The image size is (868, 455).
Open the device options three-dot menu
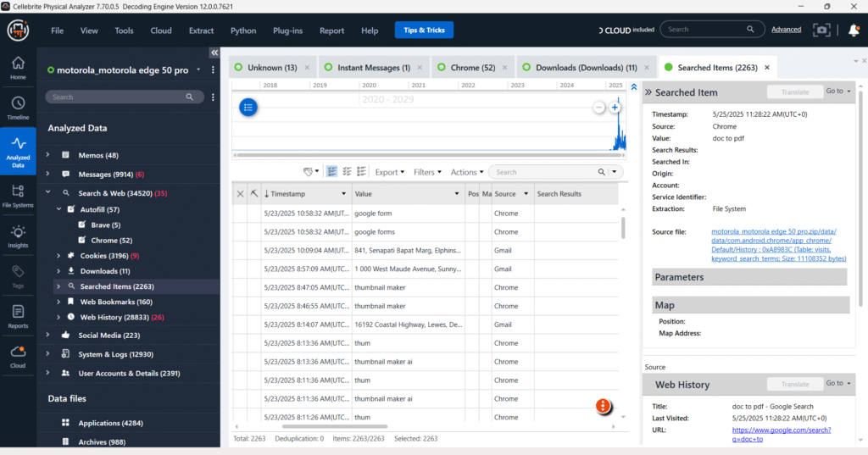click(213, 70)
